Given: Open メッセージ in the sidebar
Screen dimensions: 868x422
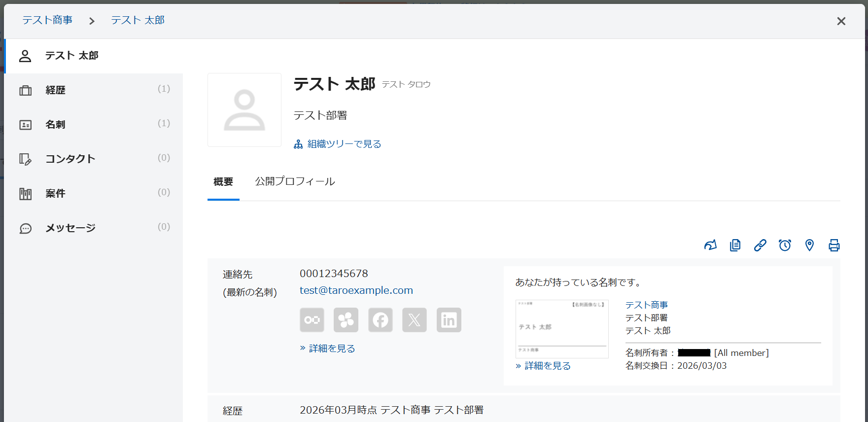Looking at the screenshot, I should [70, 228].
